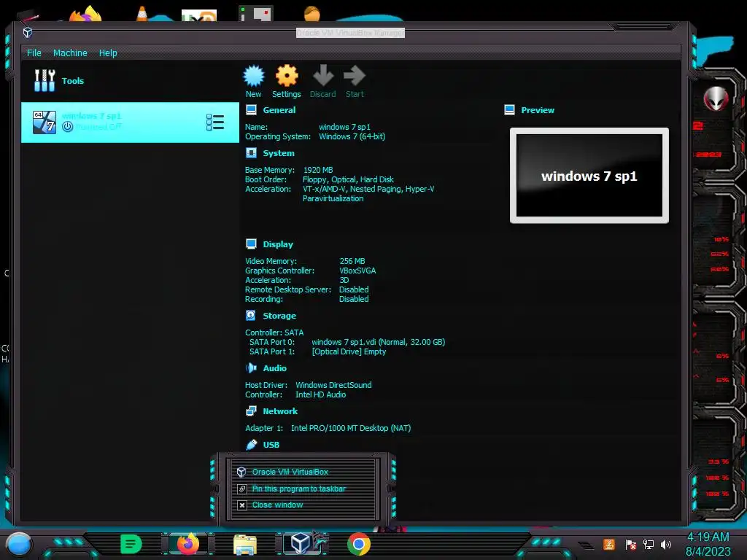This screenshot has height=560, width=747.
Task: Open Firefox from the taskbar
Action: [x=187, y=544]
